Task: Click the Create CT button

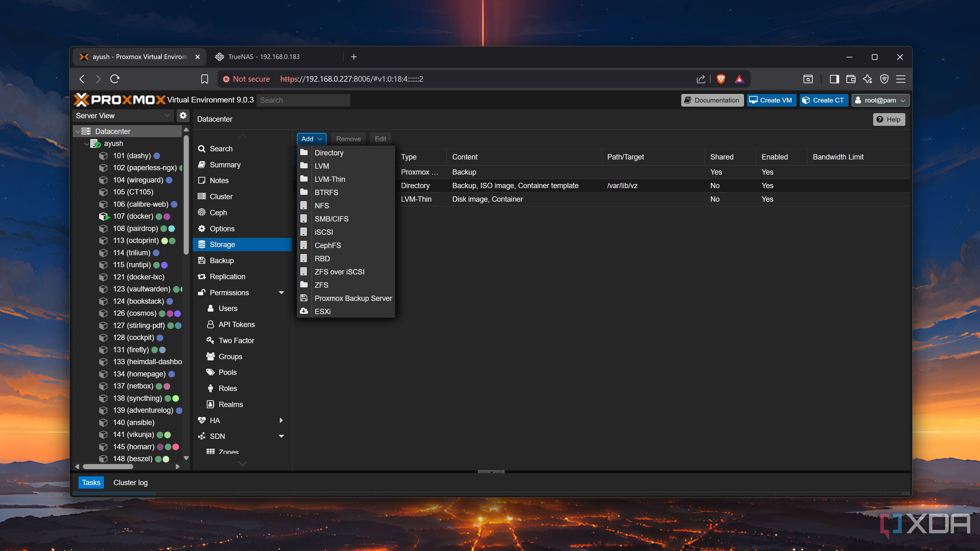Action: tap(824, 100)
